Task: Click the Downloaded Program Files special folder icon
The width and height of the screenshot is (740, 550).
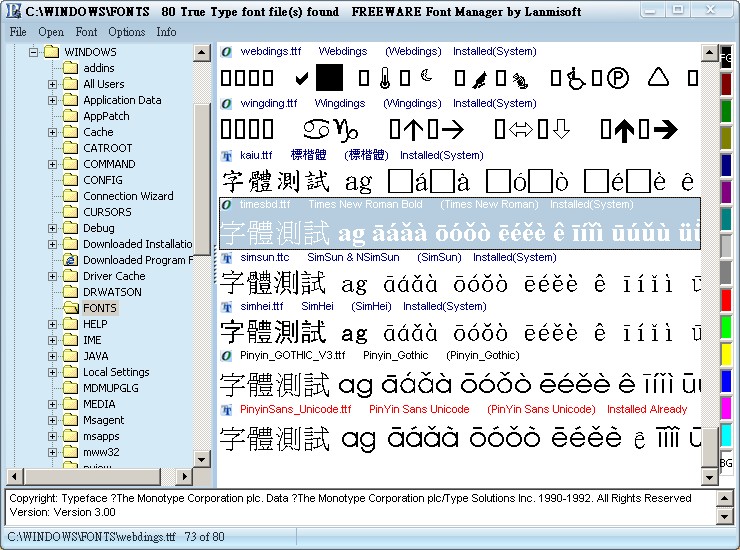Action: 71,260
